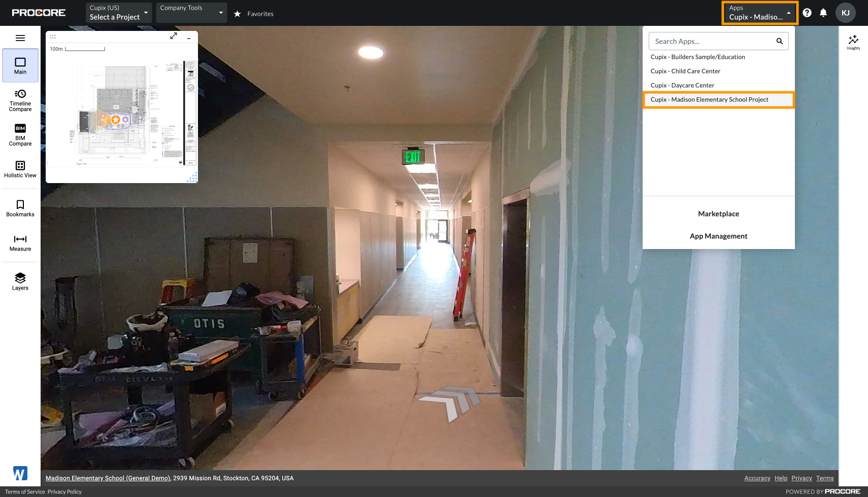
Task: Open the Help question mark icon
Action: 807,13
